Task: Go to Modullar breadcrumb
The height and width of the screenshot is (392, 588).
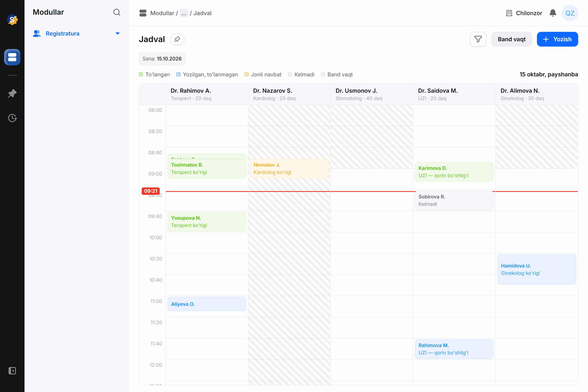Action: coord(162,13)
